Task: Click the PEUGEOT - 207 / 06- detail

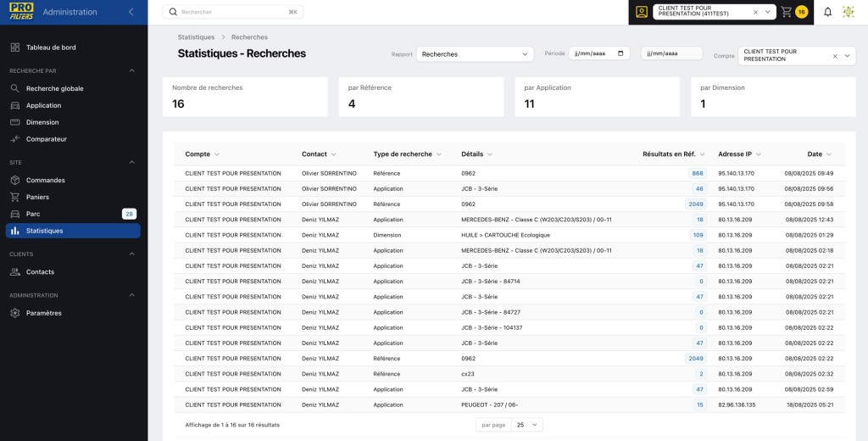Action: (489, 405)
